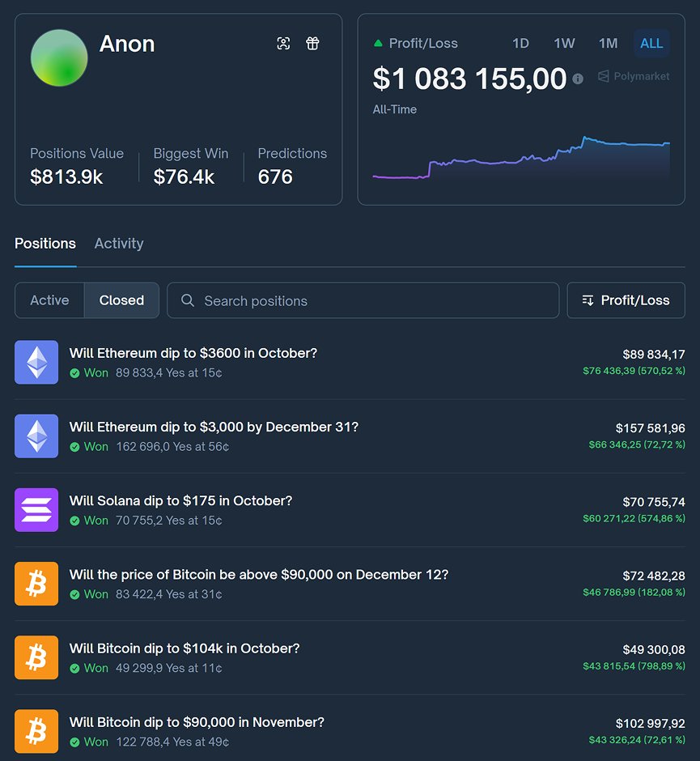Click the $157 581,96 payout value
This screenshot has width=700, height=761.
(x=650, y=428)
